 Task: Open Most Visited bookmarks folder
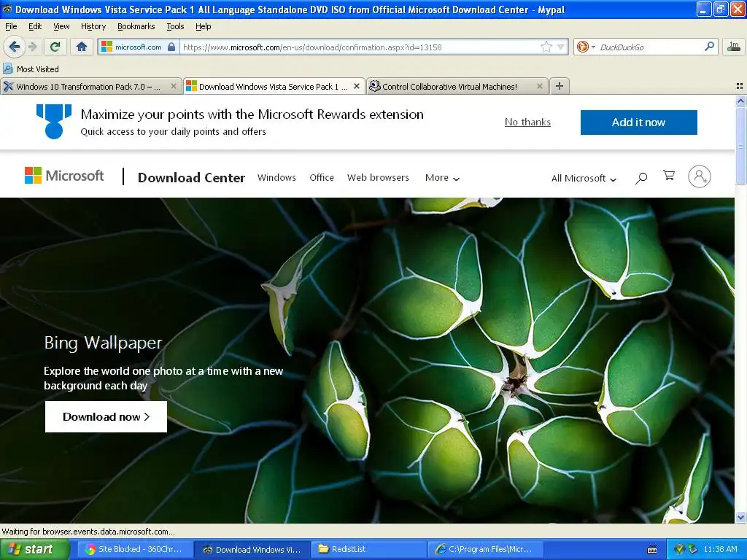(31, 69)
